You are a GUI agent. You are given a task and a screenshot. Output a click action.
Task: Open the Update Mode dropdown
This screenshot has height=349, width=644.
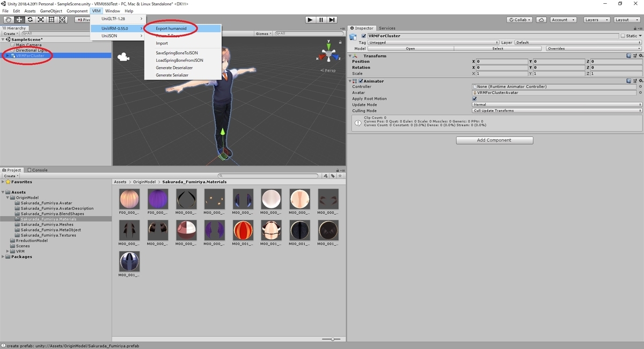coord(557,105)
